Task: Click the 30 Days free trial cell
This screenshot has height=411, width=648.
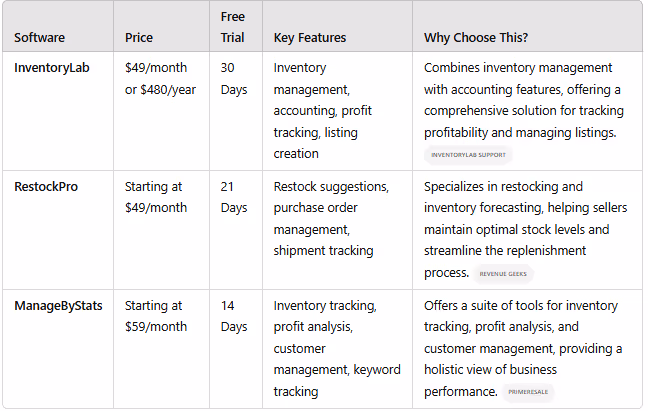Action: [x=233, y=78]
